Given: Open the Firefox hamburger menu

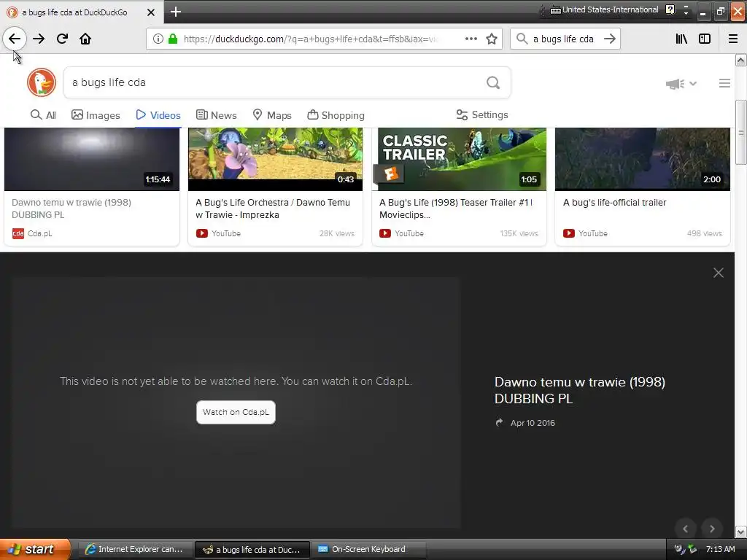Looking at the screenshot, I should click(x=733, y=39).
